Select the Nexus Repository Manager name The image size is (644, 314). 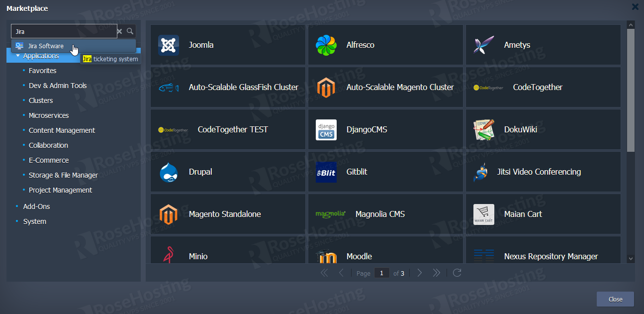click(551, 256)
